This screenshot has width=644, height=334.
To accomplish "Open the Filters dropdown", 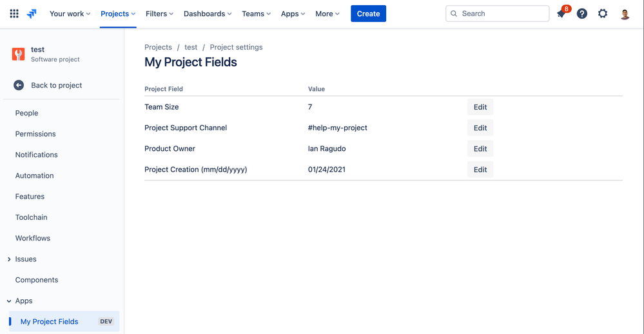I will coord(159,14).
